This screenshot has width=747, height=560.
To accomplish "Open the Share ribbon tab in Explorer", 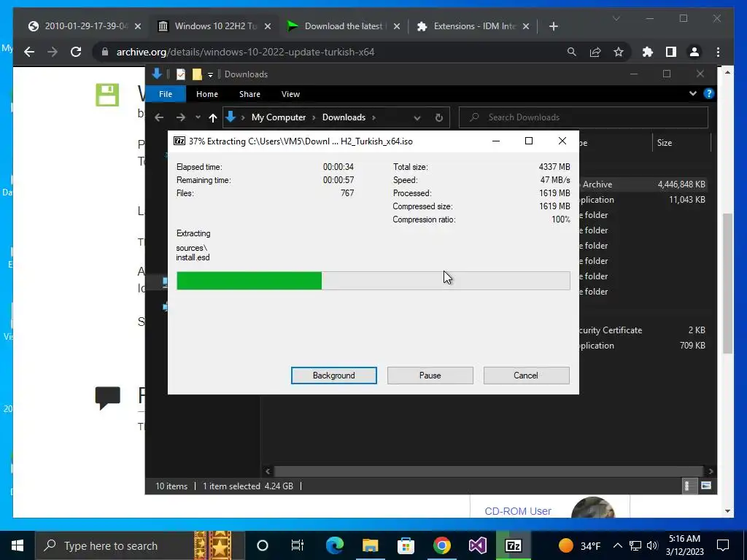I will pos(249,94).
